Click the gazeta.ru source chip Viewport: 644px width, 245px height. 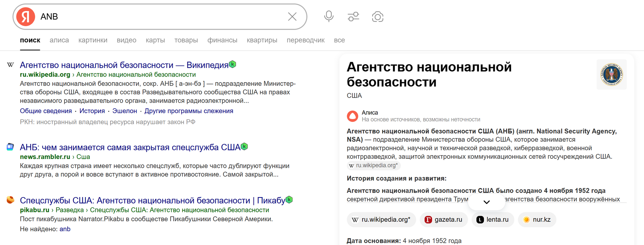443,219
